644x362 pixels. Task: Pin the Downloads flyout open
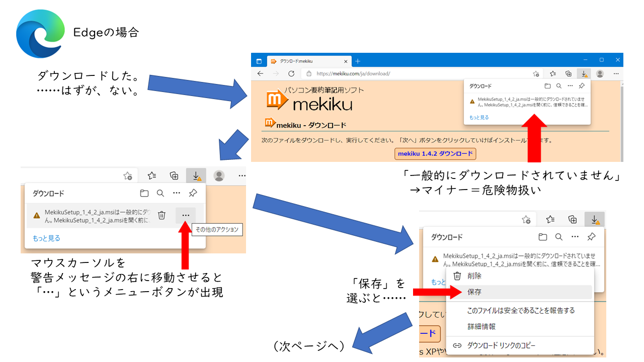point(582,85)
